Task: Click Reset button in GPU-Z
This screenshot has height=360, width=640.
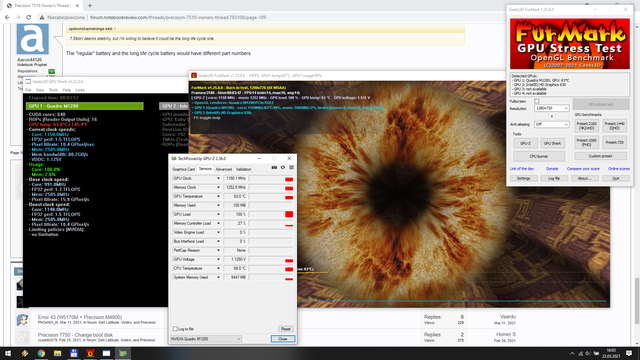Action: [285, 329]
